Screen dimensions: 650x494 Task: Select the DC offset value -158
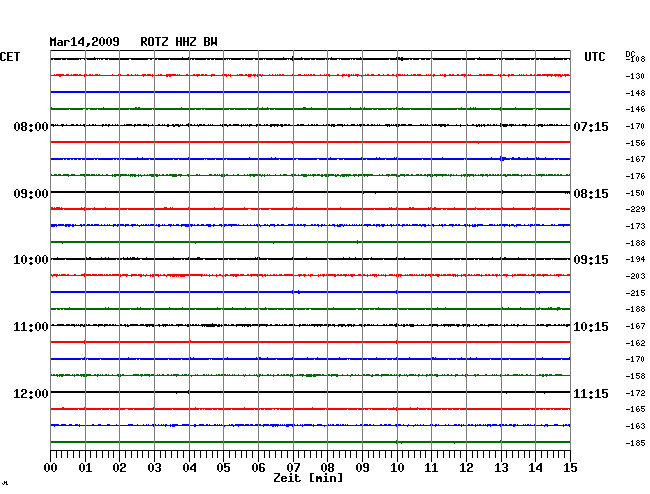(635, 376)
